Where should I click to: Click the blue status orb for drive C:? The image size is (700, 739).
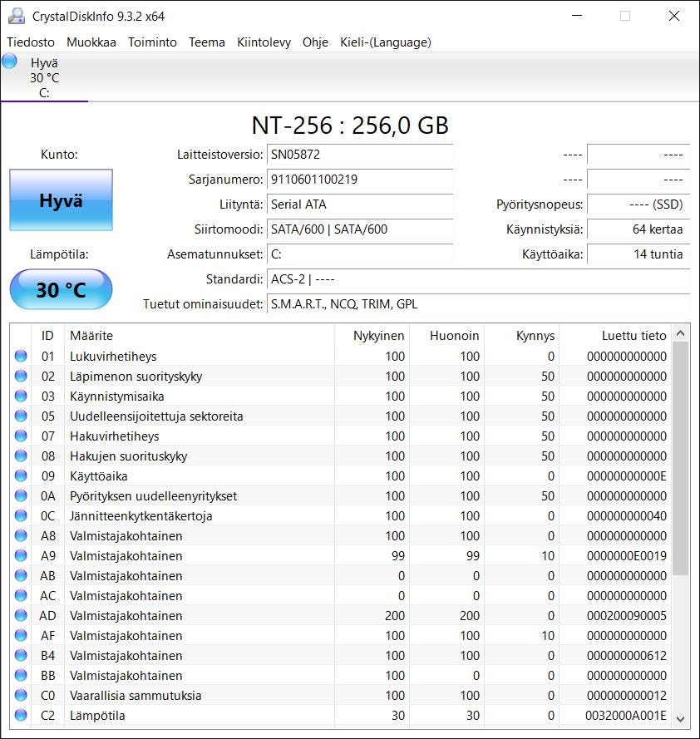coord(10,61)
